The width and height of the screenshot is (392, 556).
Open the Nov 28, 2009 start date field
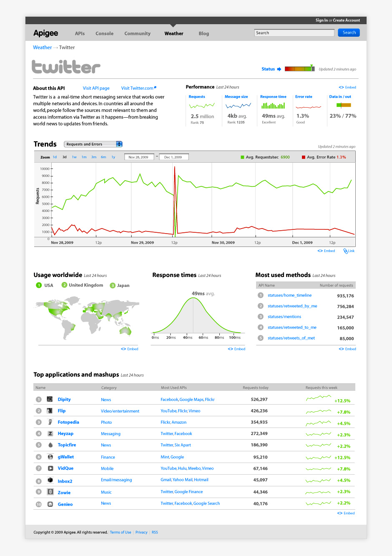click(x=140, y=157)
